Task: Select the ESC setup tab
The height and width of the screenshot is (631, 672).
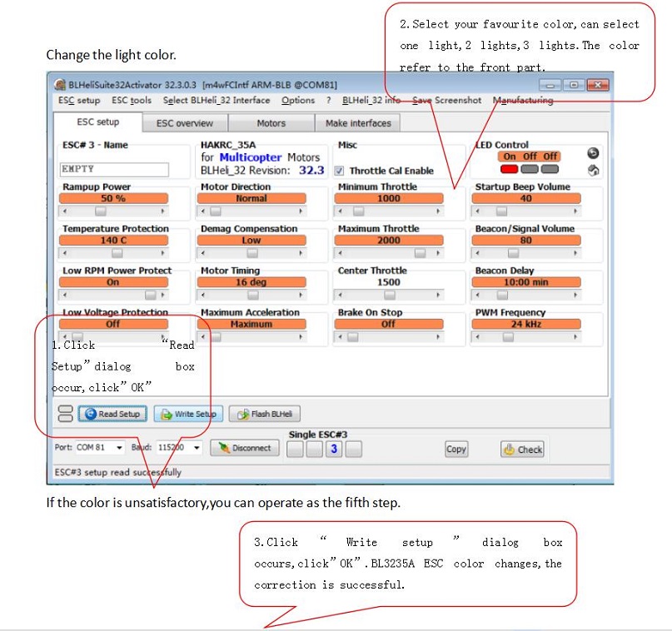Action: pyautogui.click(x=98, y=122)
